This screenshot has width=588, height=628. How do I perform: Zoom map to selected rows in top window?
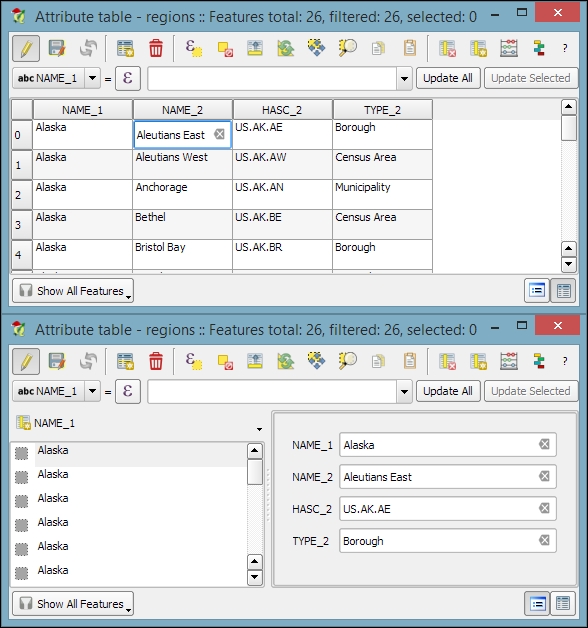(x=347, y=49)
